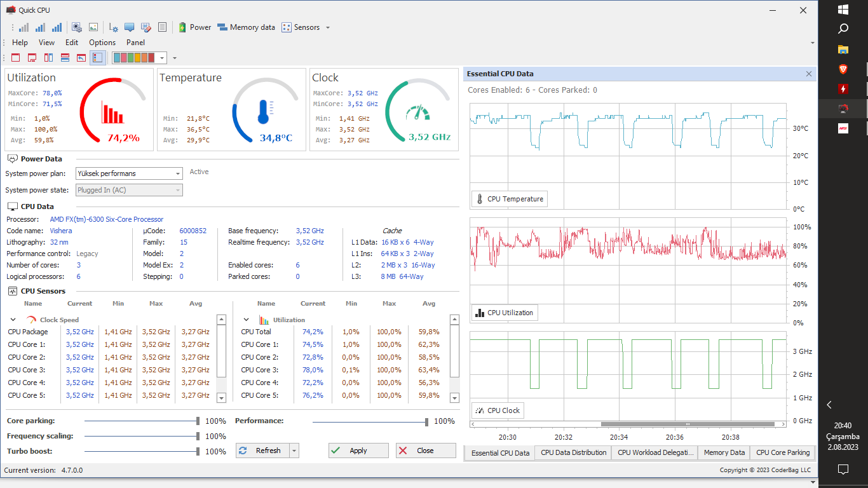
Task: Click the CPU Temperature chart legend button
Action: (x=509, y=199)
